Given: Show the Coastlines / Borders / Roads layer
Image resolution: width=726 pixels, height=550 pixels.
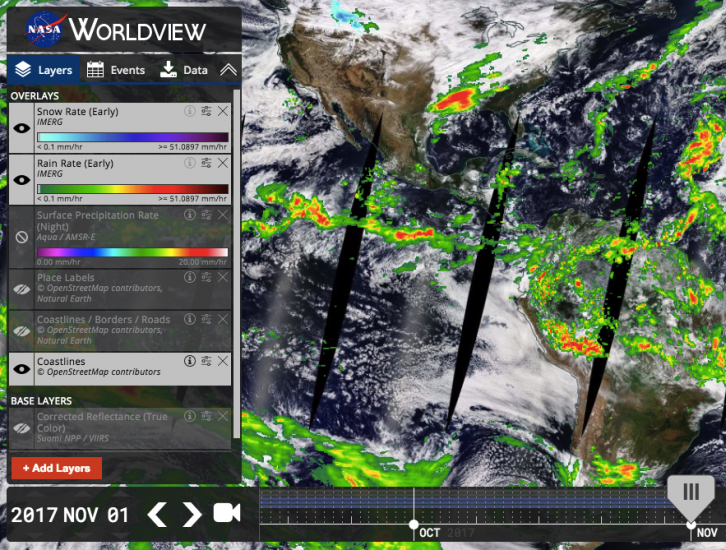Looking at the screenshot, I should (x=22, y=331).
